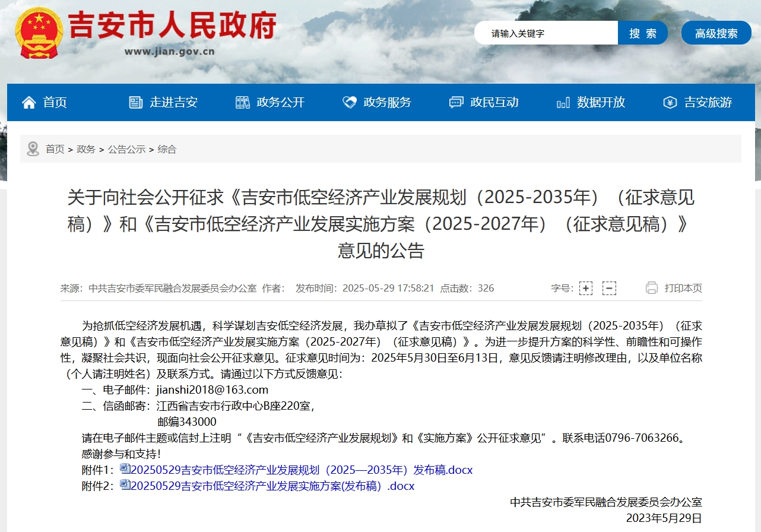Open 高级搜索 advanced search
This screenshot has height=532, width=761.
tap(716, 33)
